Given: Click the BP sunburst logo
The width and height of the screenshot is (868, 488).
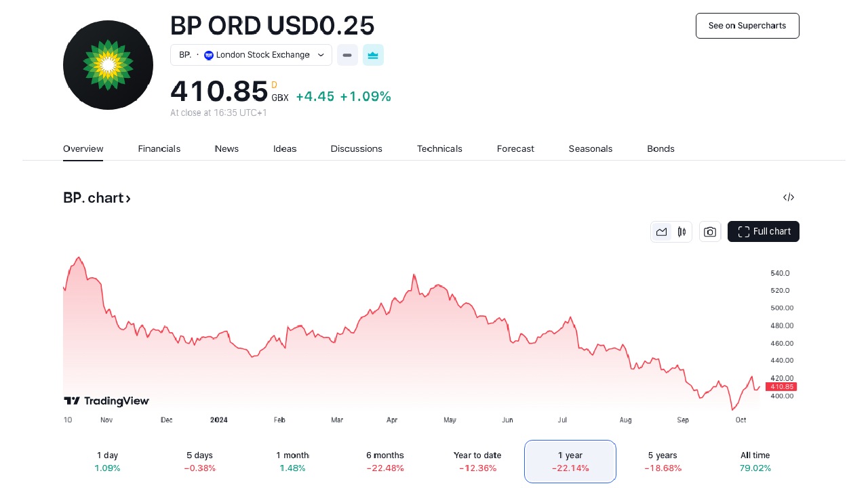Looking at the screenshot, I should 108,65.
